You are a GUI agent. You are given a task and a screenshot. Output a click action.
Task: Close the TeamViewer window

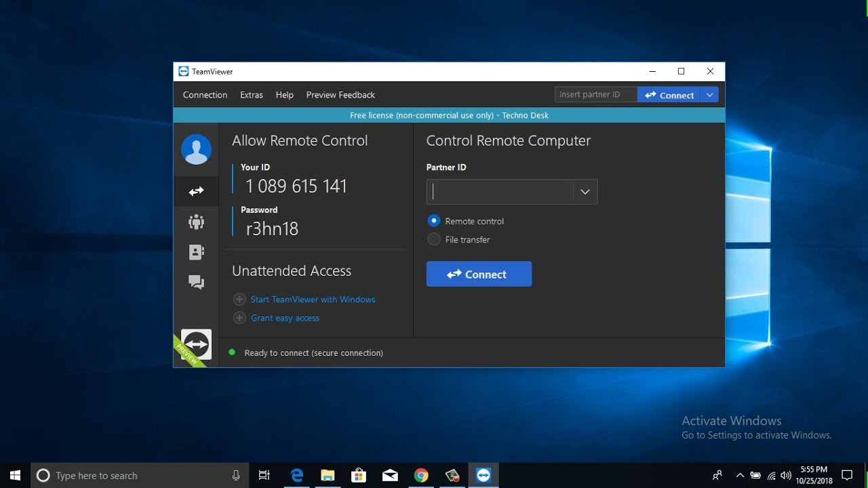[x=710, y=71]
